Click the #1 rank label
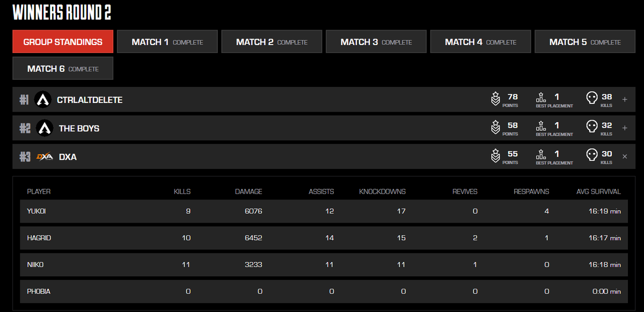 pos(24,100)
